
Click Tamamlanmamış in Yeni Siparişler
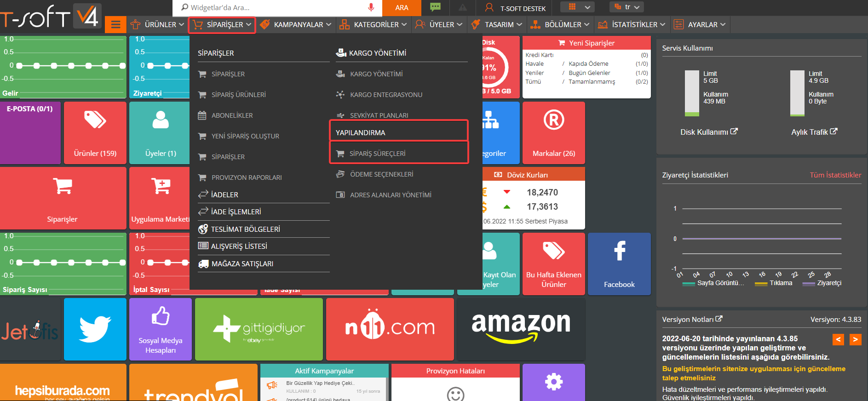click(592, 82)
